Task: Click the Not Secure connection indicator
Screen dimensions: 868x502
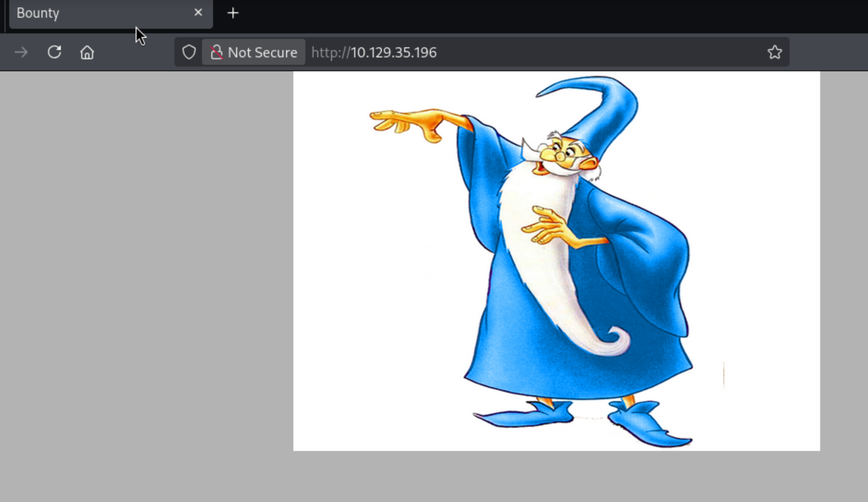Action: tap(253, 52)
